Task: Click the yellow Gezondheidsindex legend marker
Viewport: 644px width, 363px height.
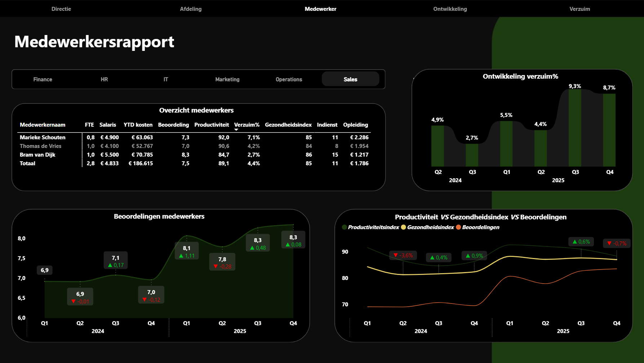Action: click(404, 227)
